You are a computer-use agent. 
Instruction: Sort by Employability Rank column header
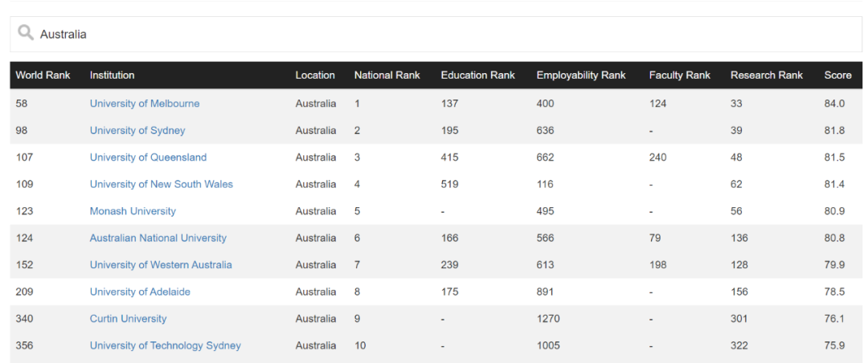[581, 75]
